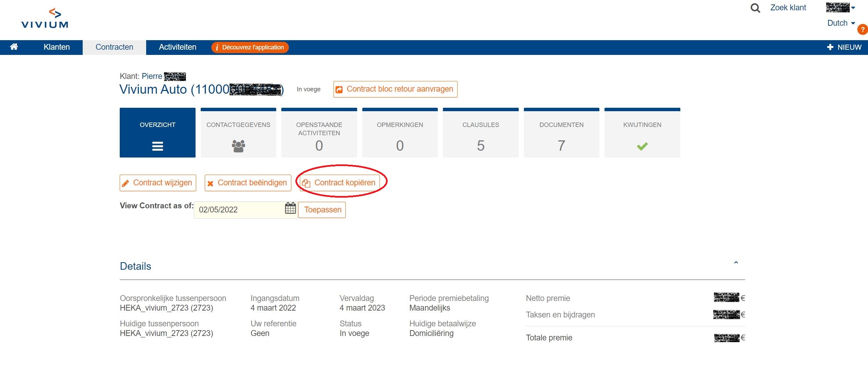Image resolution: width=868 pixels, height=372 pixels.
Task: Click the Overzicht hamburger list icon
Action: (157, 146)
